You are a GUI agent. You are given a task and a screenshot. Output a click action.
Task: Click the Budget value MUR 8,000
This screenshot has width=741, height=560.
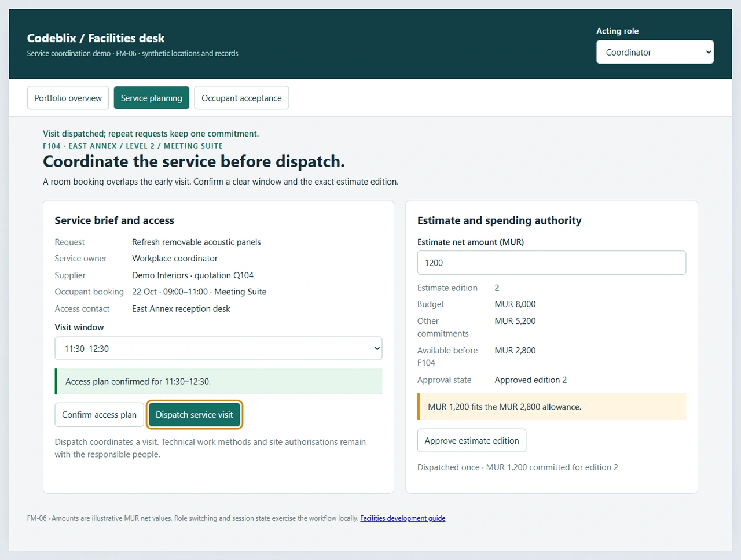click(515, 304)
